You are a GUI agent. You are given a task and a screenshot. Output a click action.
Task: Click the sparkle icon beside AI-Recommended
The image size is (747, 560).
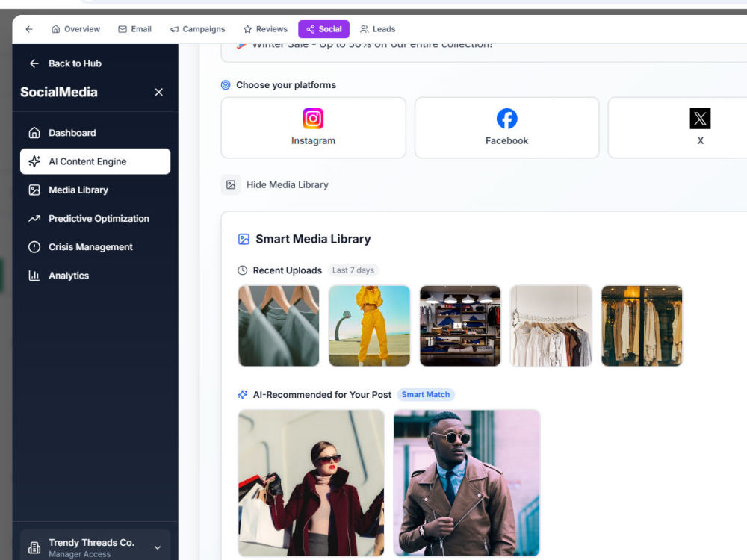click(243, 395)
